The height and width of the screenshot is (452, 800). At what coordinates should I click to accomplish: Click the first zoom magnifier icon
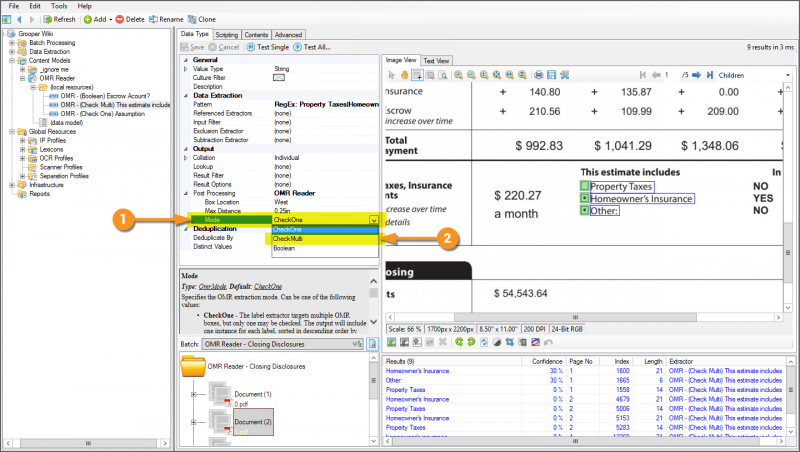(x=457, y=75)
